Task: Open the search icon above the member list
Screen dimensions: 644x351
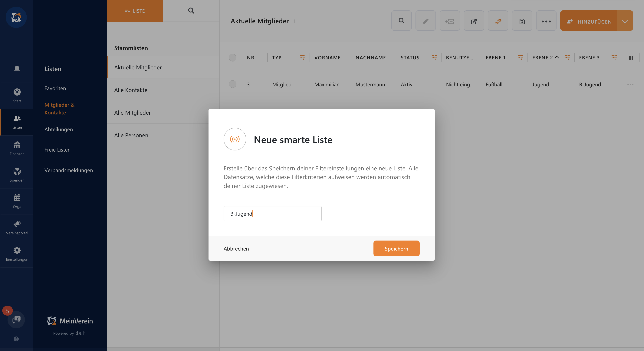Action: coord(402,21)
